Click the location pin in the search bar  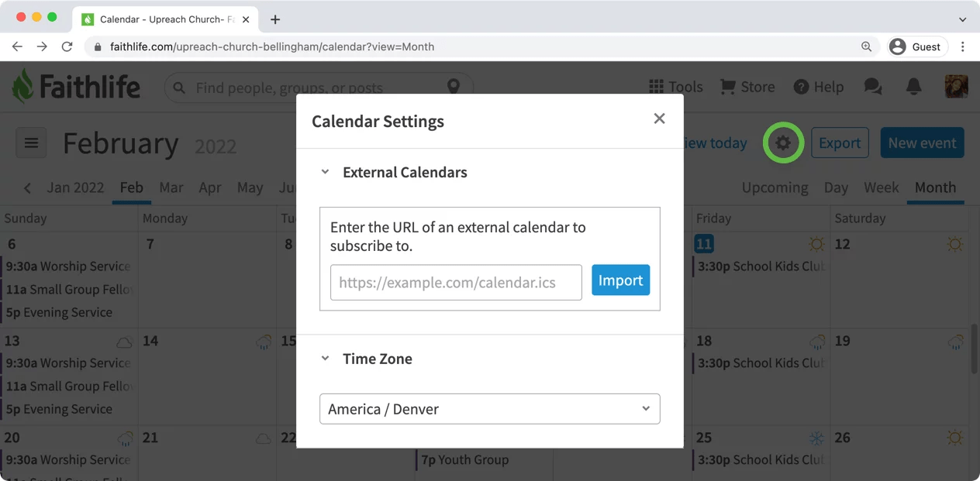coord(454,87)
